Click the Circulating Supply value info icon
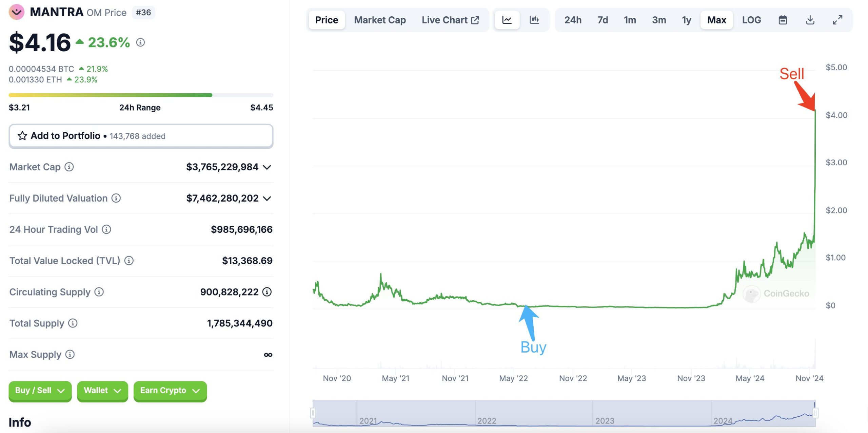This screenshot has height=433, width=868. (267, 292)
